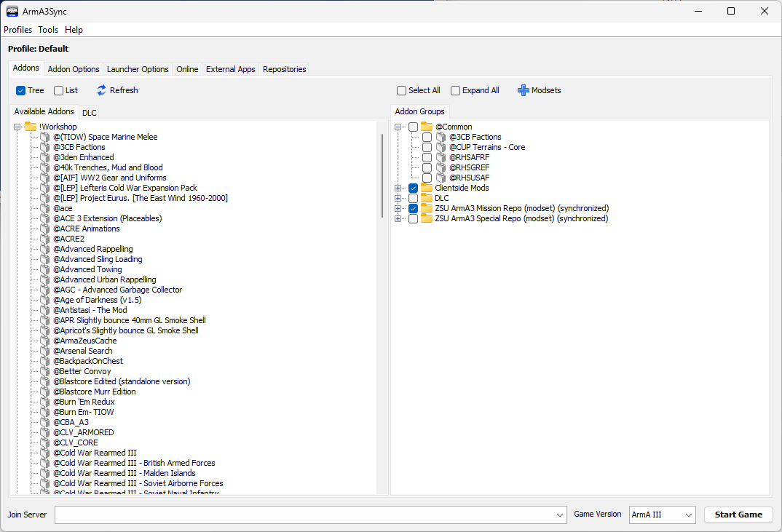Viewport: 782px width, 532px height.
Task: Select the @Antistasi - The Mod addon
Action: (90, 310)
